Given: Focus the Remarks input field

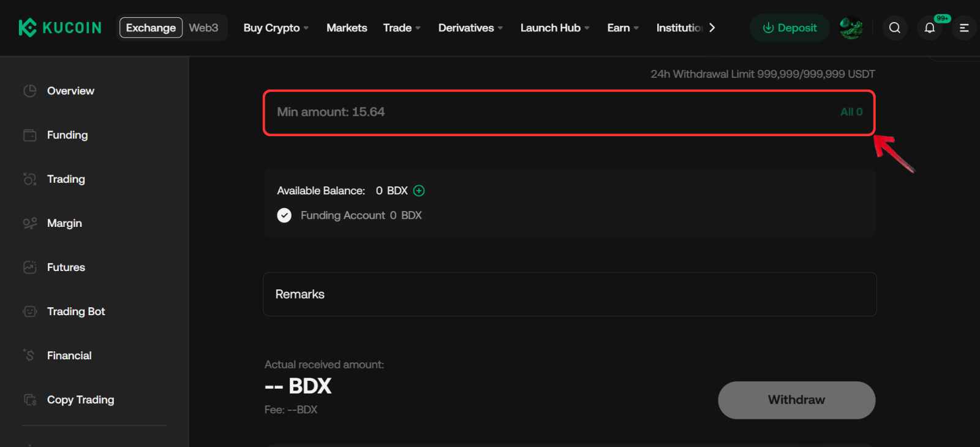Looking at the screenshot, I should 570,294.
